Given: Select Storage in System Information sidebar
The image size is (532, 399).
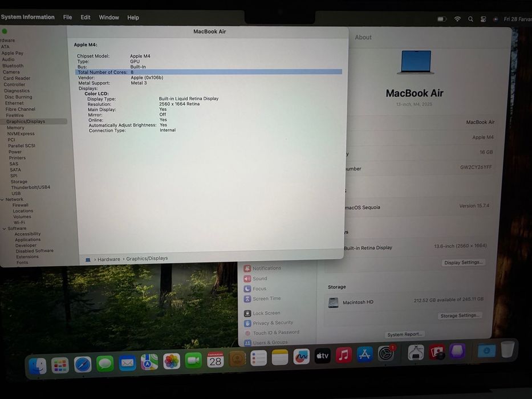Looking at the screenshot, I should coord(19,181).
